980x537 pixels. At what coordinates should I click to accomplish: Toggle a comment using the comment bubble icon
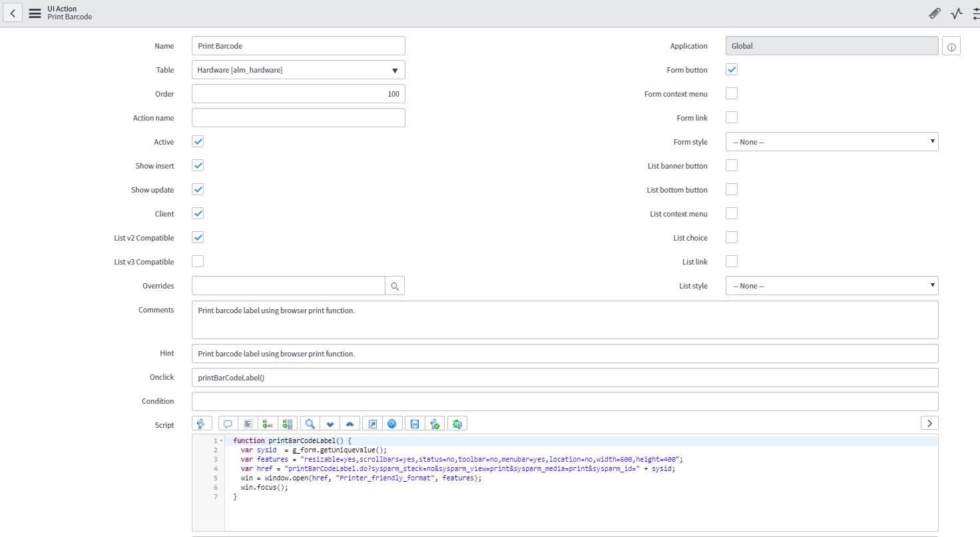click(x=227, y=423)
